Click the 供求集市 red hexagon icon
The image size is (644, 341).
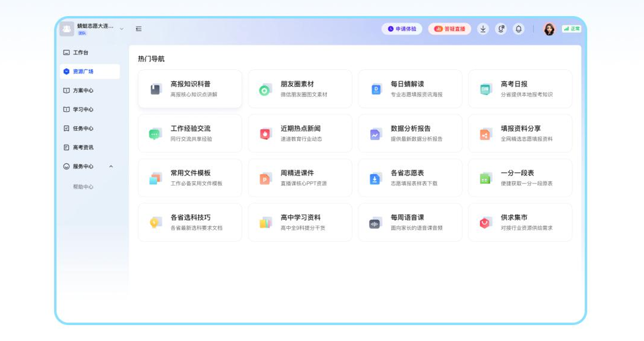click(485, 222)
